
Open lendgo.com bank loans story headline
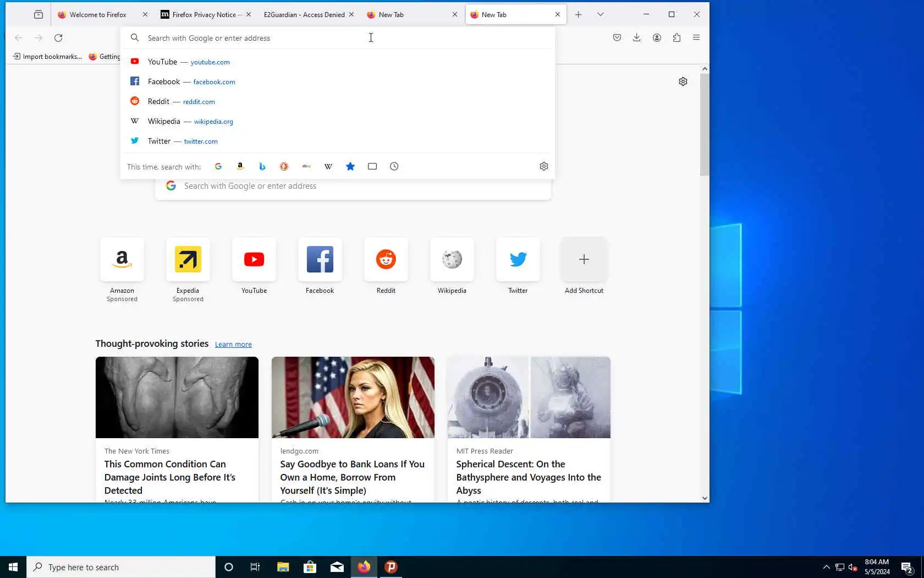pos(353,477)
